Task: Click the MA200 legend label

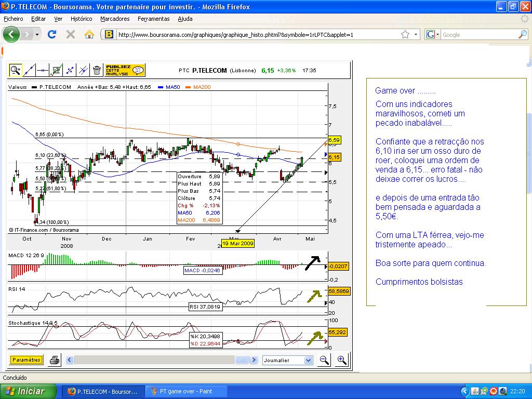Action: [202, 87]
